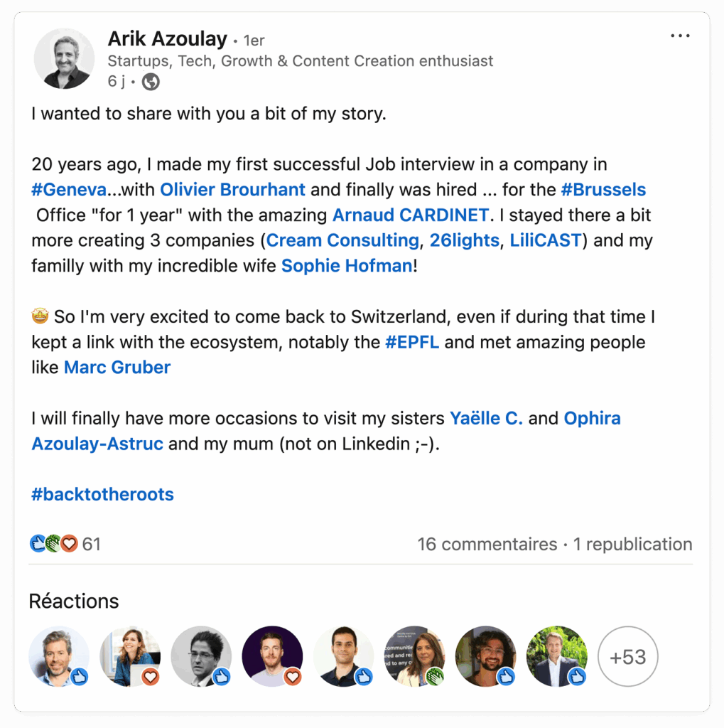This screenshot has width=724, height=728.
Task: Click the reaction icons next to 61
Action: [x=54, y=543]
